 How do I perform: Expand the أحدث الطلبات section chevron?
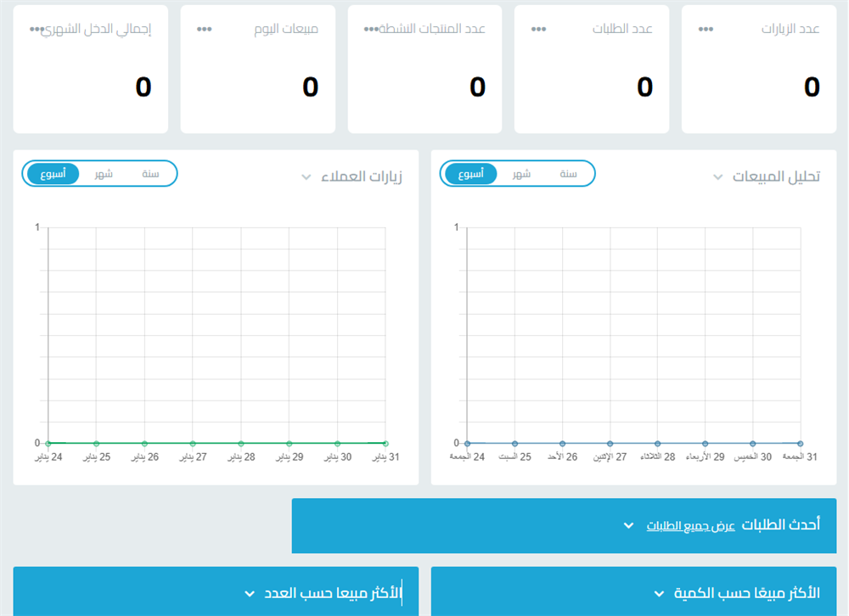pyautogui.click(x=628, y=526)
